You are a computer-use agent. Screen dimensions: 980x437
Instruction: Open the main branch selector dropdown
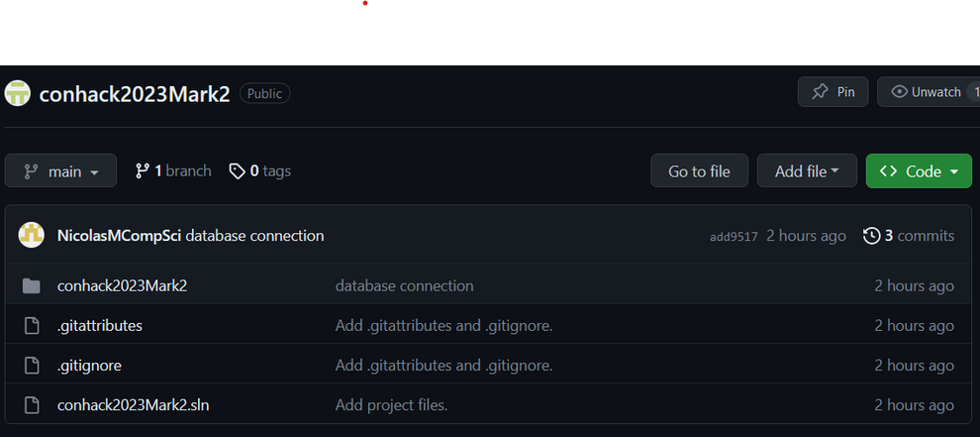[x=60, y=170]
